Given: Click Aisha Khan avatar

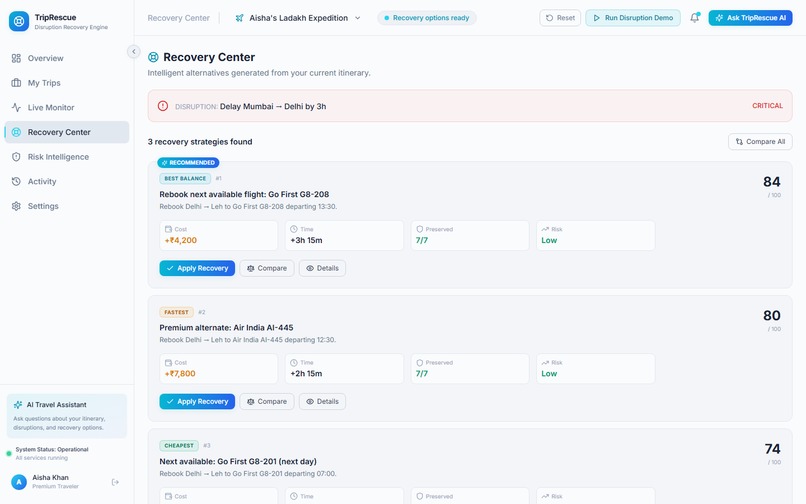Looking at the screenshot, I should tap(19, 482).
